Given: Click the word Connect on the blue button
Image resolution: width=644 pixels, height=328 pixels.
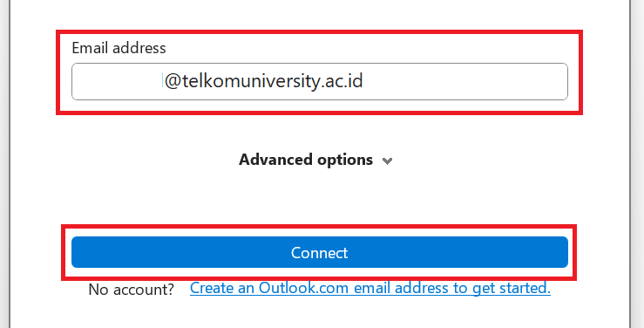Looking at the screenshot, I should coord(320,252).
